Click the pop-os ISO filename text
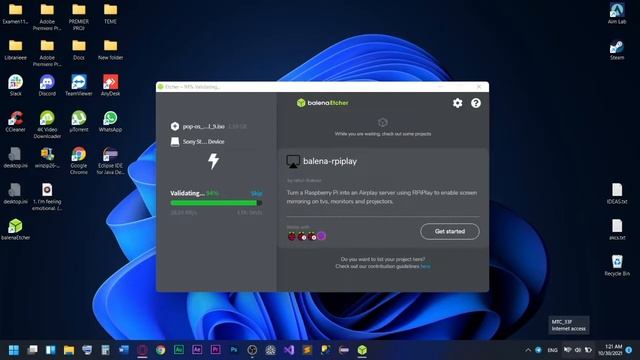Image resolution: width=640 pixels, height=360 pixels. coord(204,127)
